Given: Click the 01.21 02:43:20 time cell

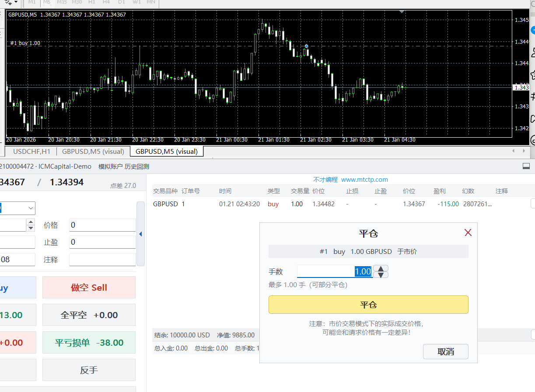Looking at the screenshot, I should point(239,204).
